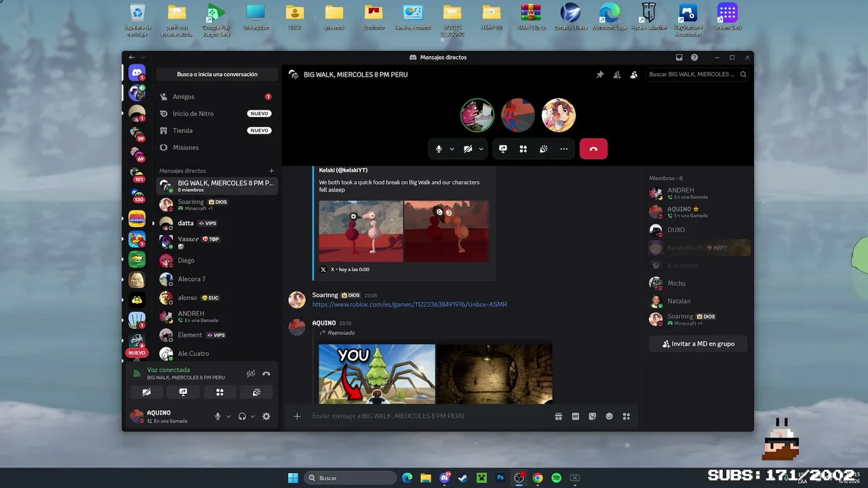Open user settings gear

pos(266,416)
